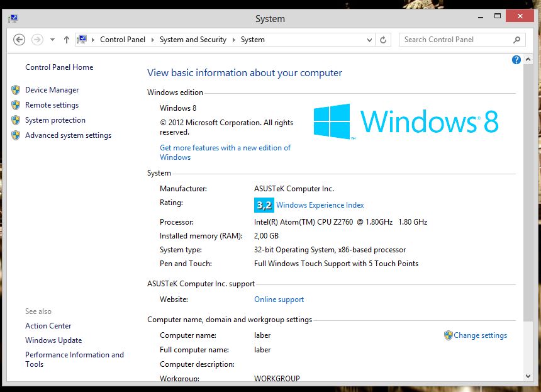Click the shield icon beside Device Manager
Screen dimensions: 541x392
click(x=16, y=90)
